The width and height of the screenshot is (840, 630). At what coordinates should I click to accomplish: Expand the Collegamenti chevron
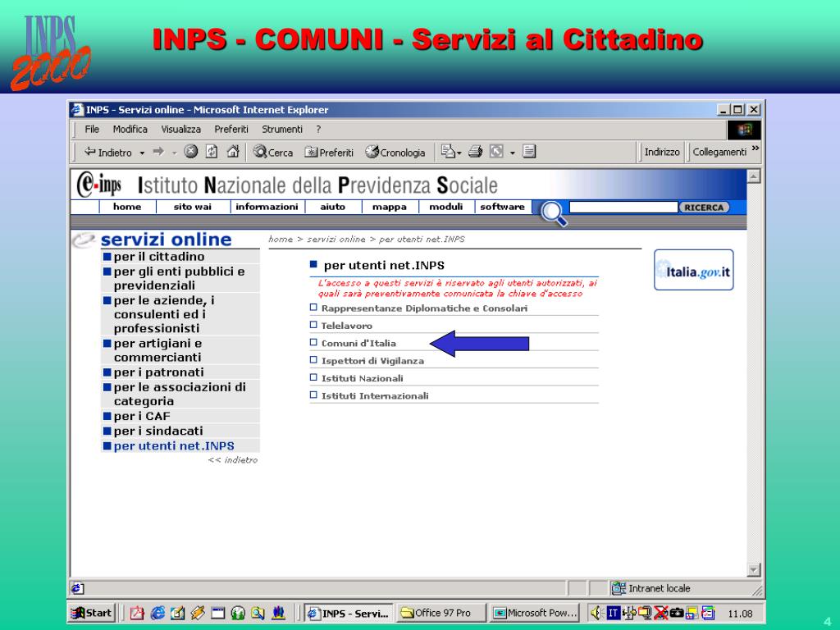coord(756,148)
